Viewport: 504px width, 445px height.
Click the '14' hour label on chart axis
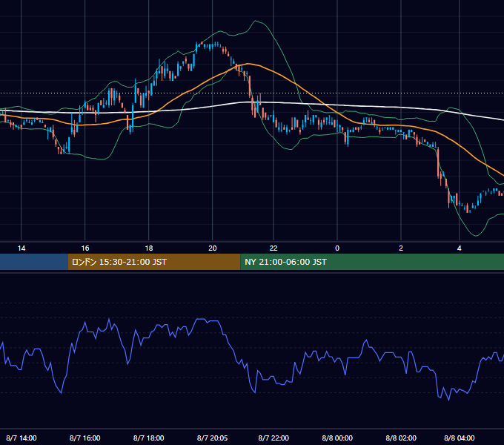tap(21, 248)
